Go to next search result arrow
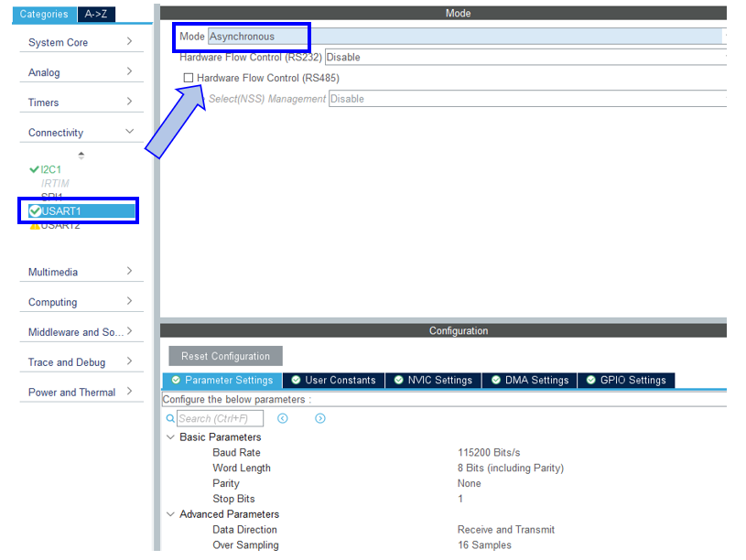The image size is (746, 560). 320,418
